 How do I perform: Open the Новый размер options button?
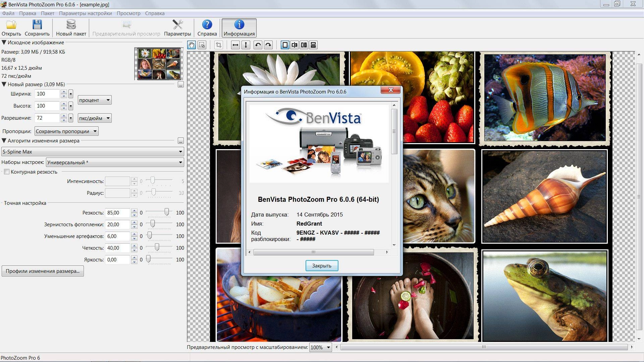tap(180, 84)
